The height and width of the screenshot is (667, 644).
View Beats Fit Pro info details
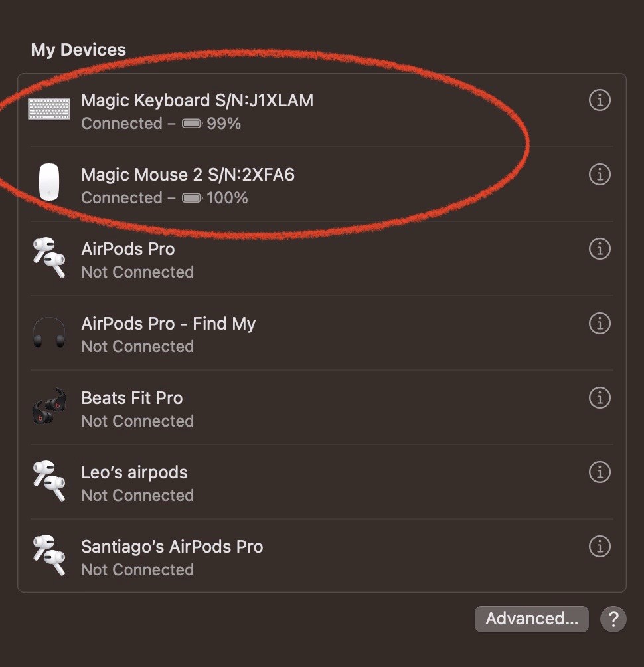coord(600,398)
